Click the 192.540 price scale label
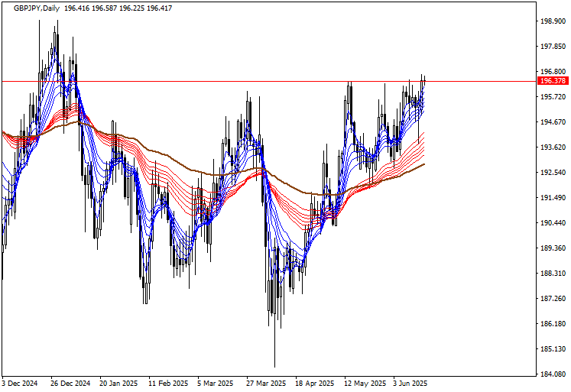Screen dimensions: 571x392 553,173
